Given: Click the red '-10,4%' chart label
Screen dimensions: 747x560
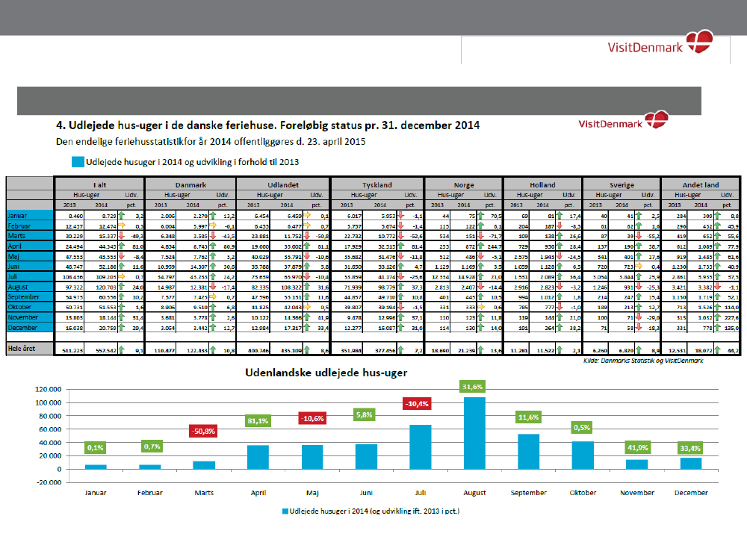Looking at the screenshot, I should pyautogui.click(x=417, y=404).
